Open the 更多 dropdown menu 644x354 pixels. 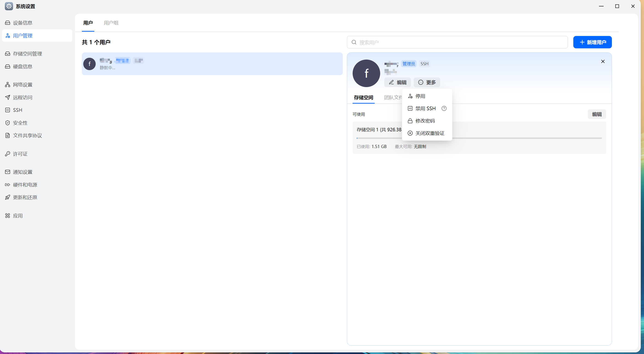[427, 82]
